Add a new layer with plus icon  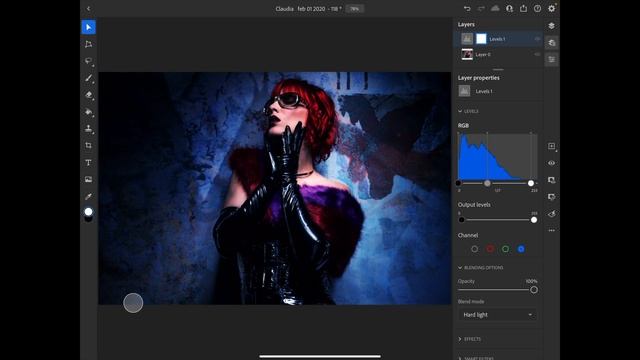(x=551, y=146)
